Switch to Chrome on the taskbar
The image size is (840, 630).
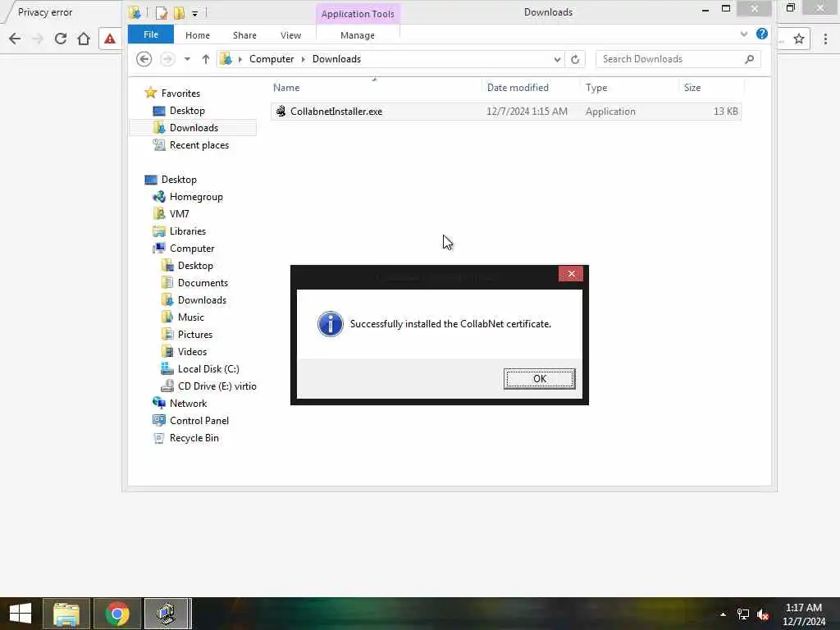click(x=117, y=614)
